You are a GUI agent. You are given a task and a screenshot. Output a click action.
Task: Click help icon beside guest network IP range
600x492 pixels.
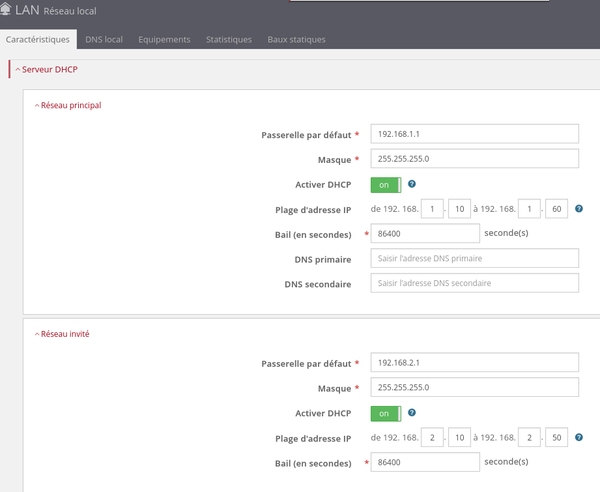pyautogui.click(x=579, y=437)
